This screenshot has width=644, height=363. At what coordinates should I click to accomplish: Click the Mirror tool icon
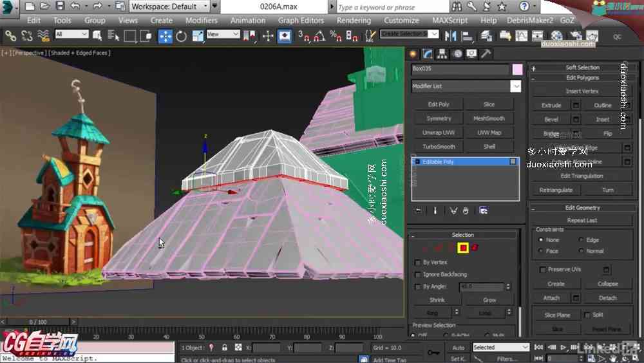(451, 36)
